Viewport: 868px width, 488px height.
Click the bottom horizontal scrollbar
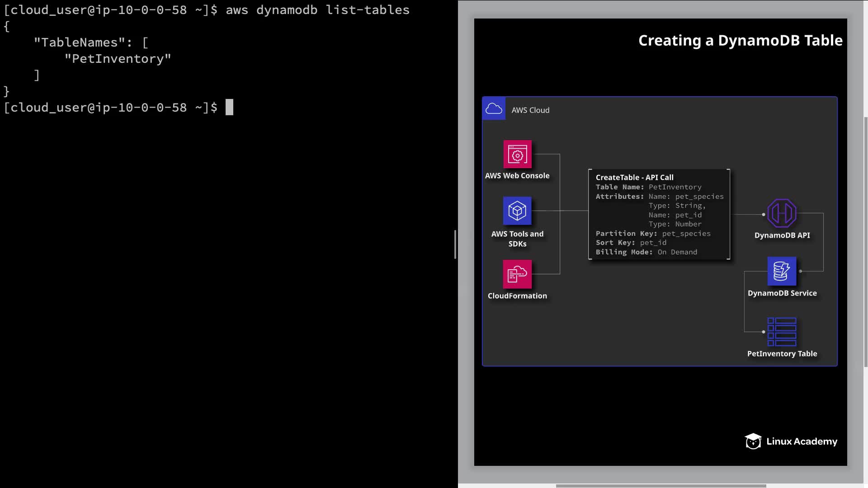(660, 486)
